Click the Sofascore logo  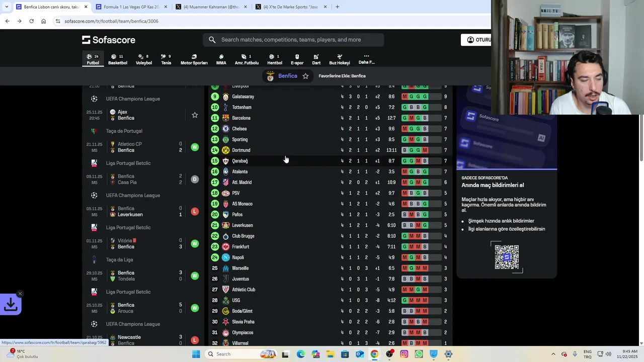click(109, 40)
